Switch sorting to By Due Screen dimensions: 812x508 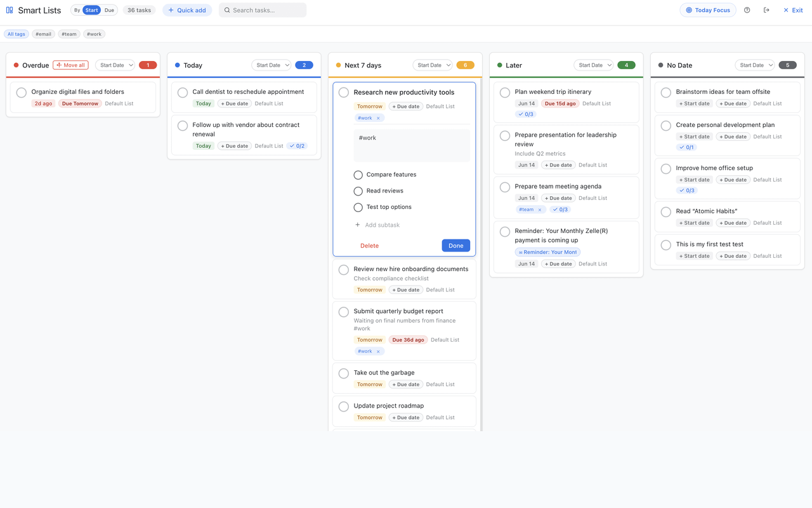point(109,10)
